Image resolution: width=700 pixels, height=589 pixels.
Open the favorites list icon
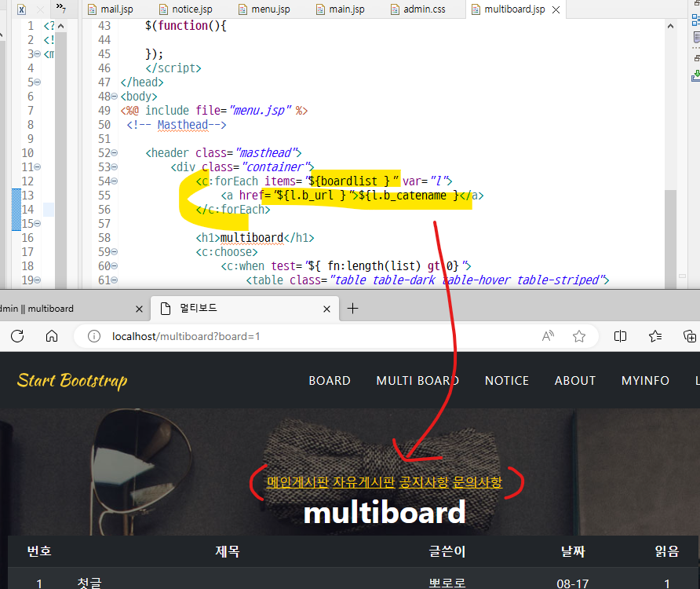pos(655,336)
